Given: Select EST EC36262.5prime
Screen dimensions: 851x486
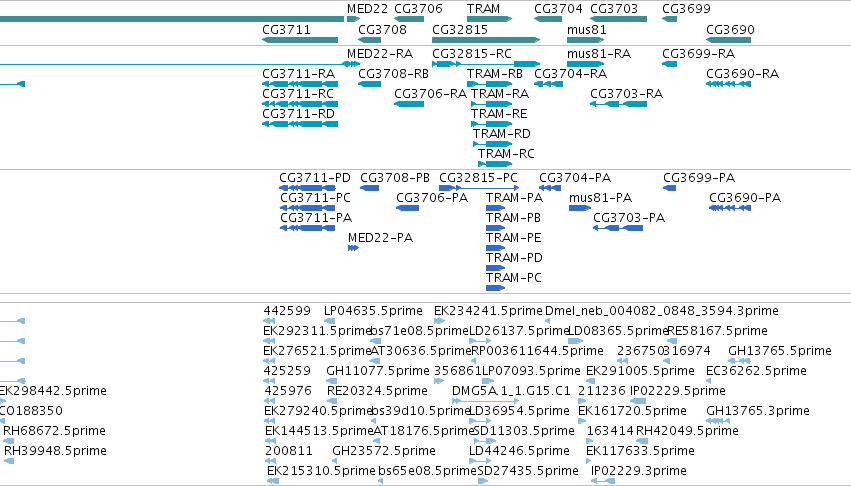Looking at the screenshot, I should pyautogui.click(x=756, y=371).
